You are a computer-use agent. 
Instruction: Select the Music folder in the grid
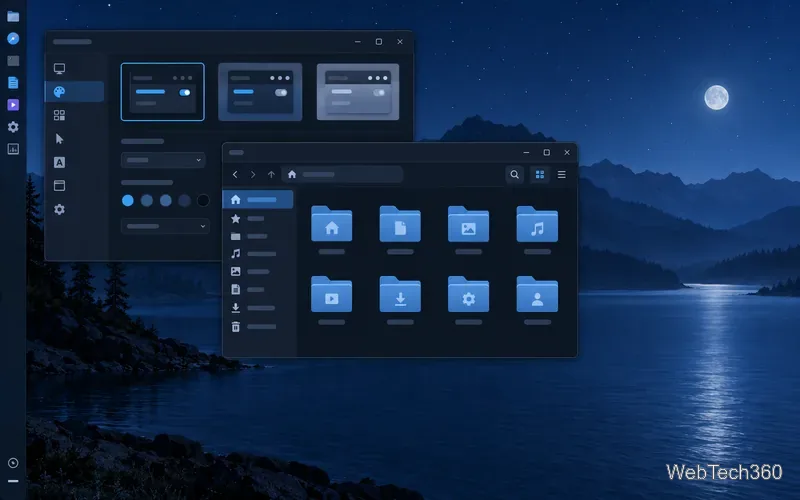[537, 224]
